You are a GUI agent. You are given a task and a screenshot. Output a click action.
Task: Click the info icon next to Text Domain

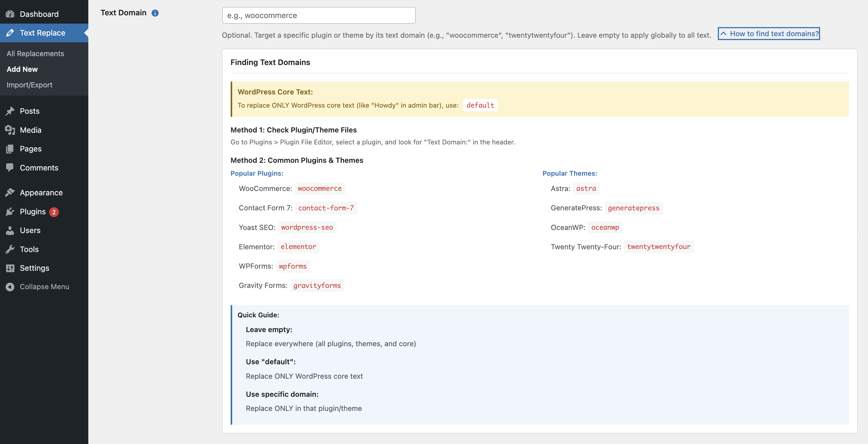click(x=155, y=13)
